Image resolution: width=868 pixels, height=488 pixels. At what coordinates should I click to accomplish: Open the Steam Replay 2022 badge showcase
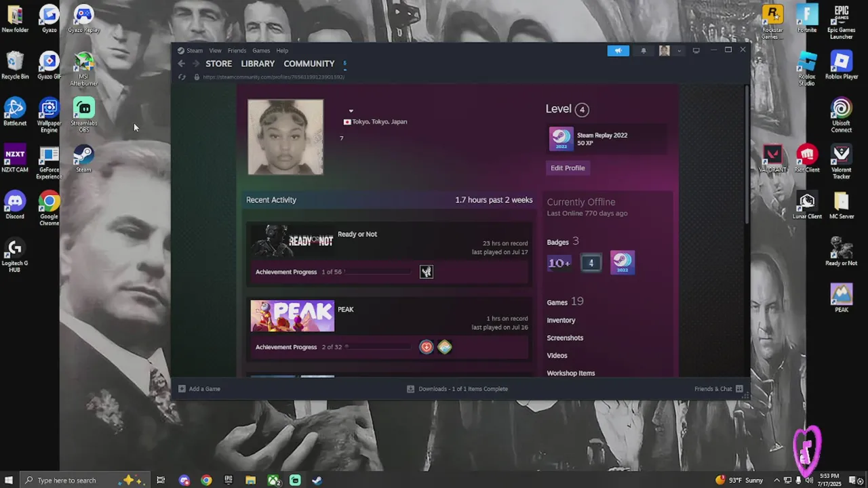click(x=606, y=139)
